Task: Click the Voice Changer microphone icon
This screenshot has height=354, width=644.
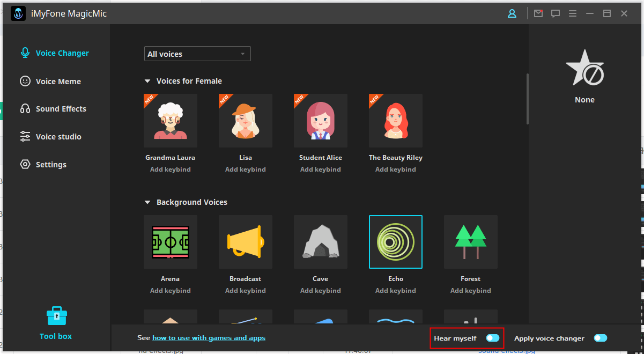Action: [25, 53]
